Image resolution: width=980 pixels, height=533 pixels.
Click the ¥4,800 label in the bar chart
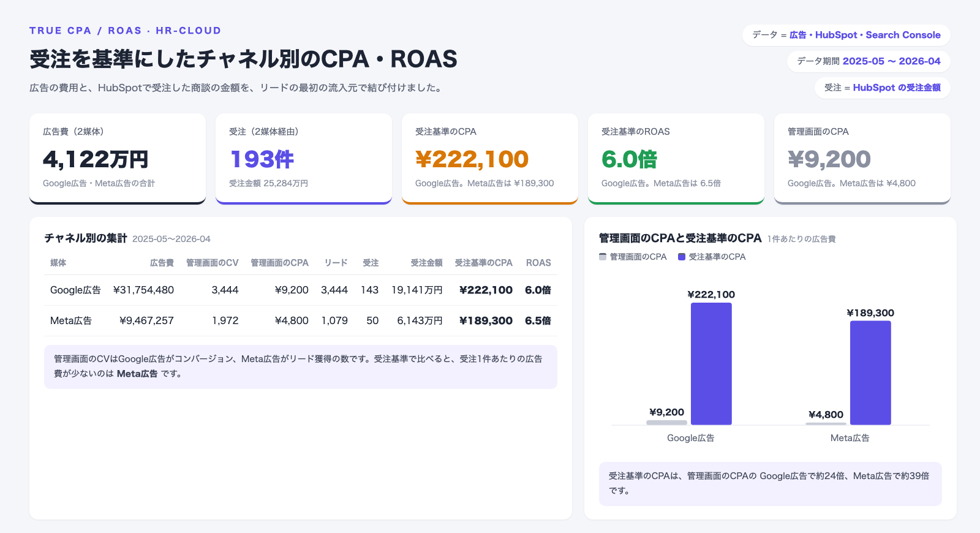(x=826, y=415)
